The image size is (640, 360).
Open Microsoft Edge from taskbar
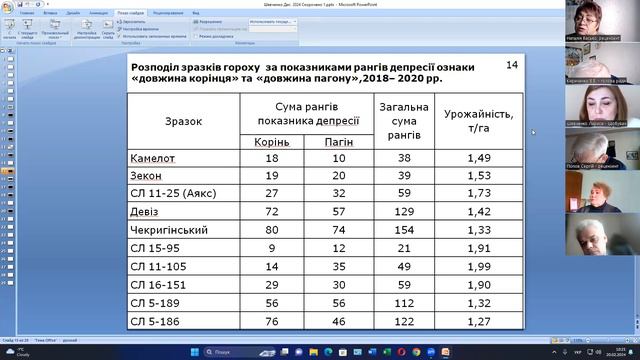click(328, 352)
